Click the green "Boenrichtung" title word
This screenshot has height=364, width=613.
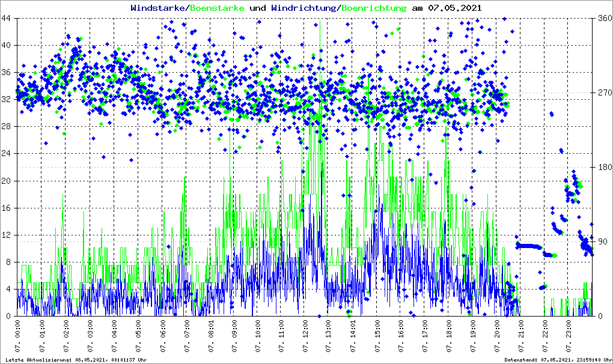point(374,8)
